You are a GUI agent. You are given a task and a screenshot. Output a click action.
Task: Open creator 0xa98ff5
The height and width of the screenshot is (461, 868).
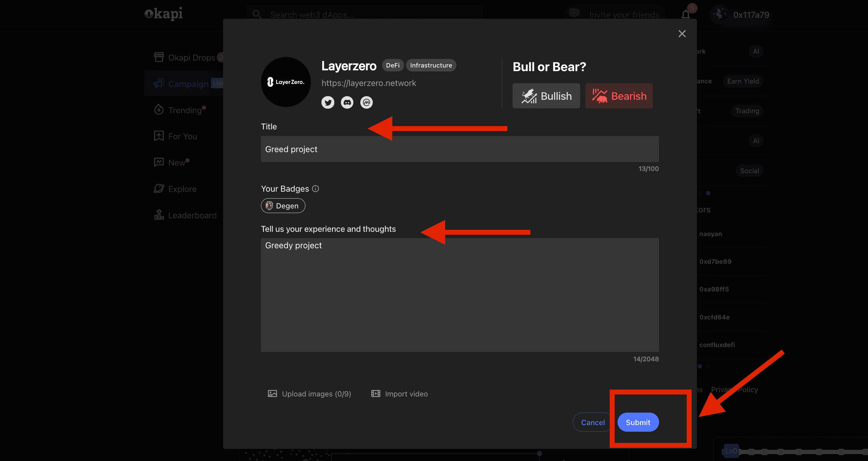pos(714,289)
